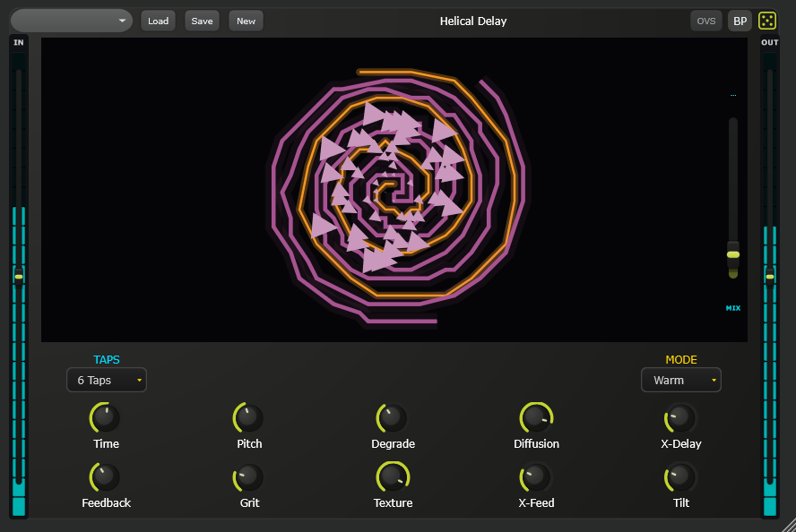The image size is (796, 532).
Task: Select the X-Feed knob
Action: click(x=536, y=478)
